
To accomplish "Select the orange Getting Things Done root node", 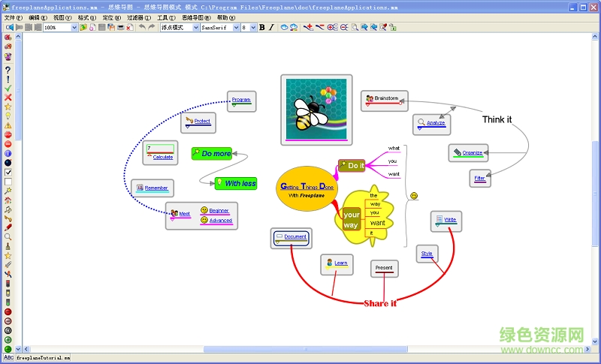I will click(307, 188).
